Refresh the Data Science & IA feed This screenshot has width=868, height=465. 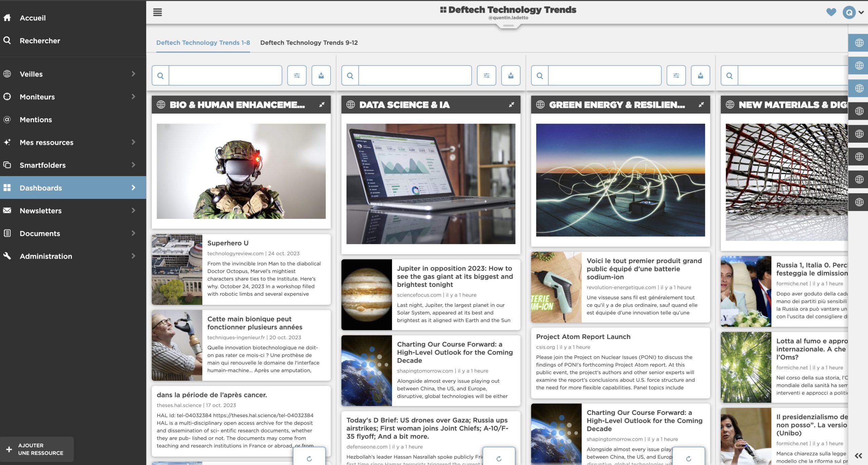click(x=499, y=459)
